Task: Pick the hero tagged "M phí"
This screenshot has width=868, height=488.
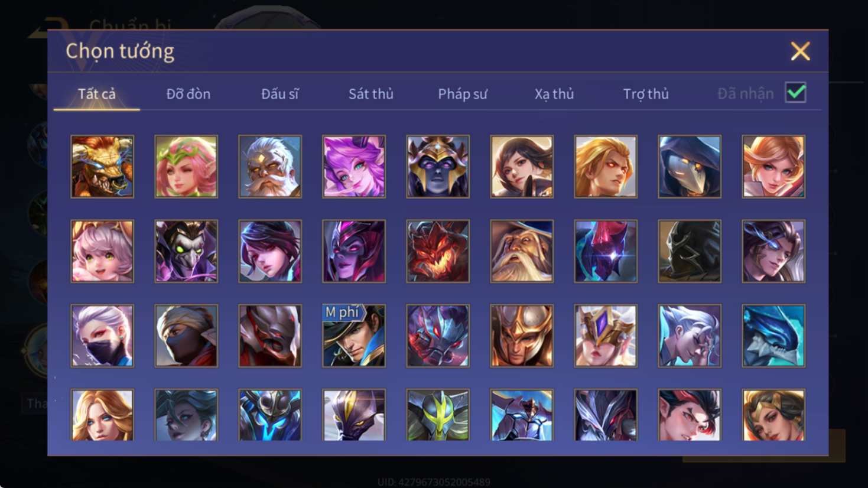Action: coord(354,336)
